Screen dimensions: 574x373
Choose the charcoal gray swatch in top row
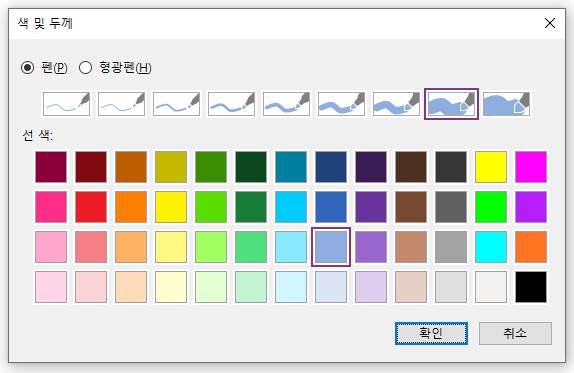451,167
